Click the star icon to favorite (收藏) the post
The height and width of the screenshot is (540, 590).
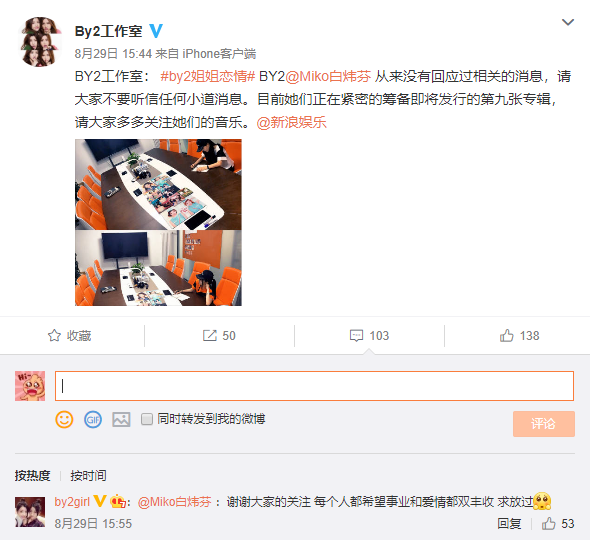(55, 335)
